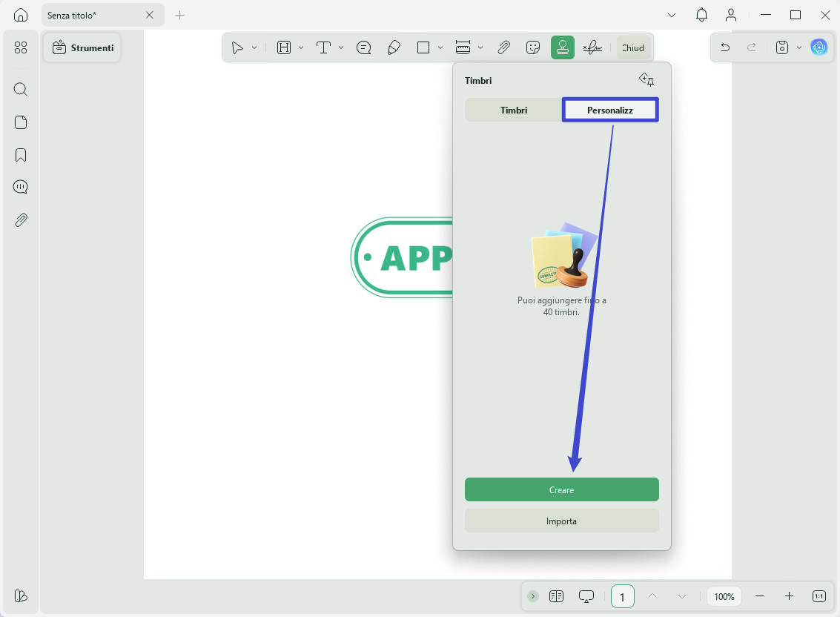Click the bottom-left sidebar layout icon
The height and width of the screenshot is (617, 840).
[20, 595]
